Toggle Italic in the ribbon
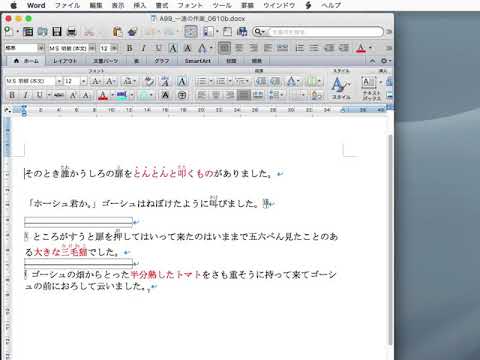The width and height of the screenshot is (480, 360). point(26,95)
